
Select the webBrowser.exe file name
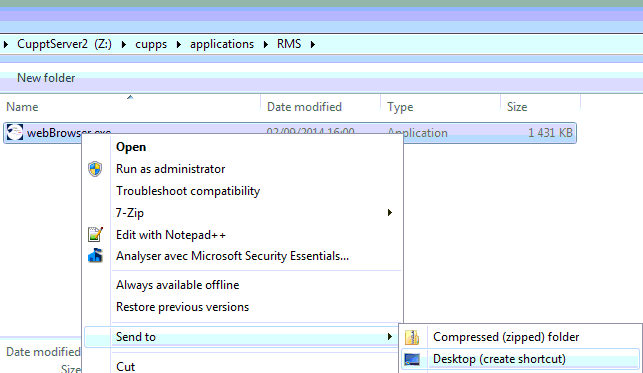tap(69, 133)
